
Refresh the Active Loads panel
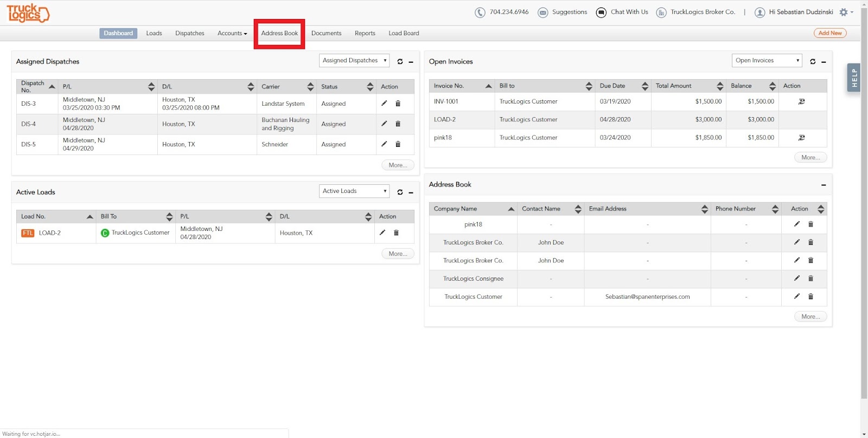click(400, 192)
